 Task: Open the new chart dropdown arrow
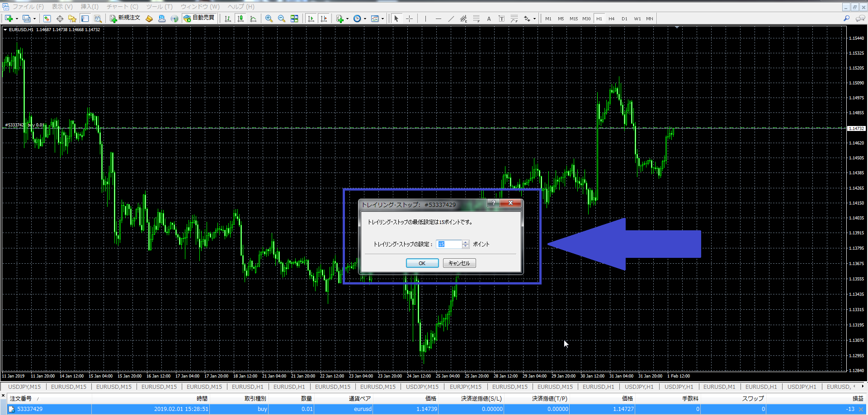17,19
